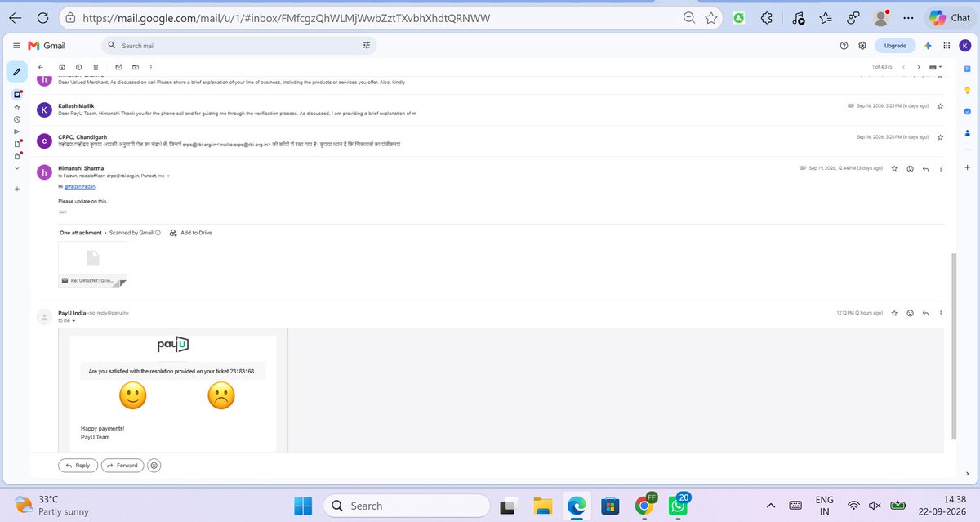Open File Explorer from the taskbar
The height and width of the screenshot is (522, 980).
tap(541, 506)
